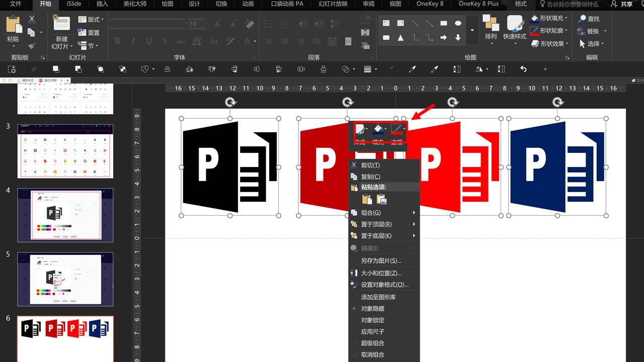Switch to the 美化大师 tab

pos(135,4)
